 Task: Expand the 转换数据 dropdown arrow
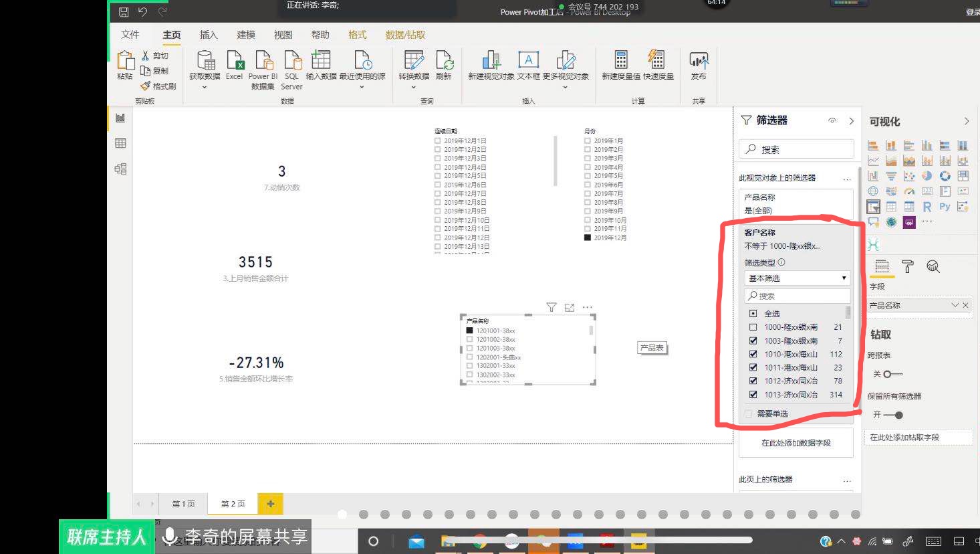(414, 87)
